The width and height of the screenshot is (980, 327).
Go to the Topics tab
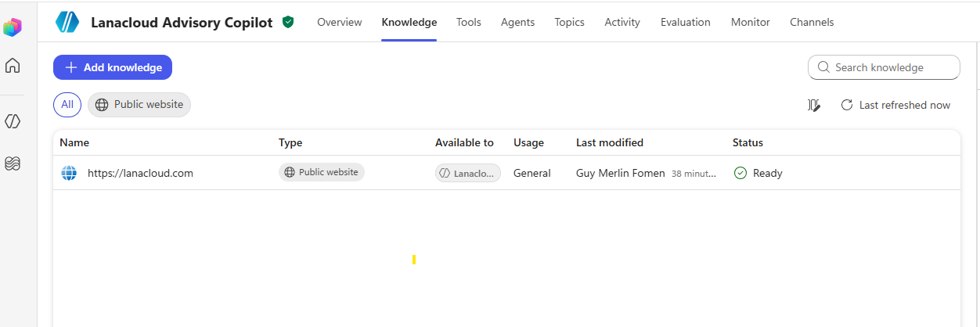[570, 22]
